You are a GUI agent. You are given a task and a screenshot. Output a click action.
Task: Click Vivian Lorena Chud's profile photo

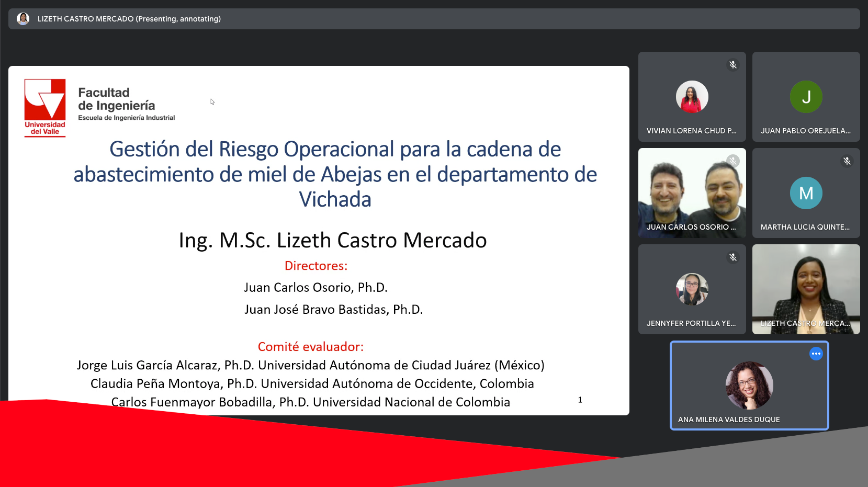(692, 97)
